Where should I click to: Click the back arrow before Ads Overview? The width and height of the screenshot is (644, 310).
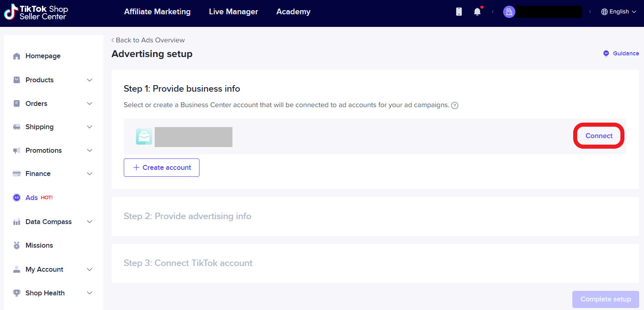(113, 40)
